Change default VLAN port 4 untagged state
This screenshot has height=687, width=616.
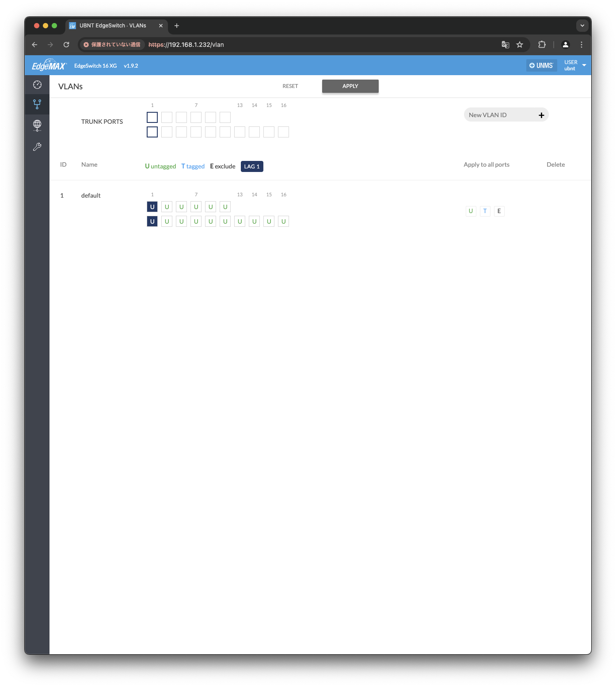click(167, 221)
